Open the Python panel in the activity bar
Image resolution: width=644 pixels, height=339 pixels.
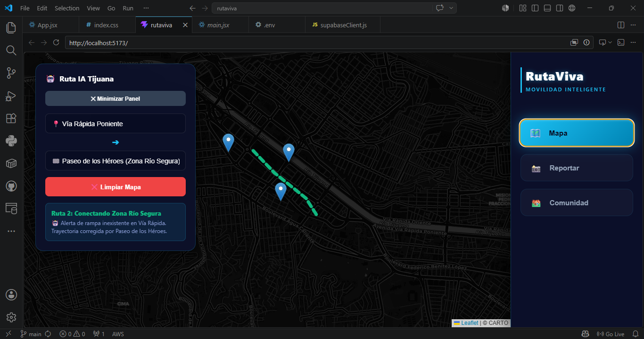[11, 140]
